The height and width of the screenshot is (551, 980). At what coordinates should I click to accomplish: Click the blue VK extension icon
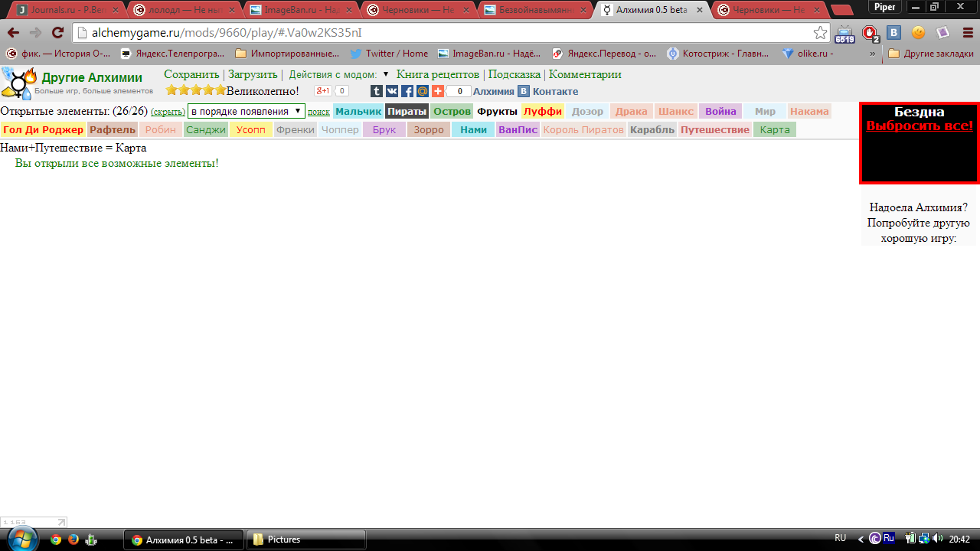tap(893, 33)
